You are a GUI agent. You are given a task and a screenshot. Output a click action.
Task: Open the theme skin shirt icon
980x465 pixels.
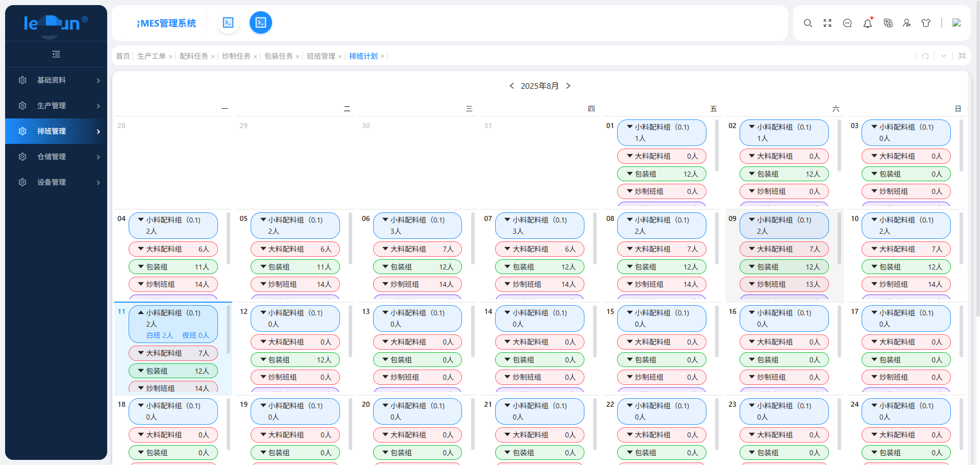926,23
